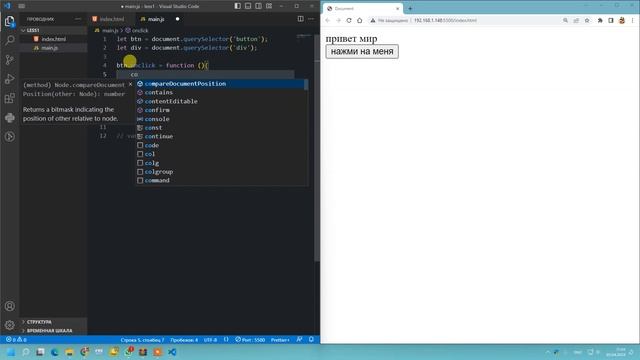
Task: Click the errors and warnings status indicator
Action: (x=16, y=340)
